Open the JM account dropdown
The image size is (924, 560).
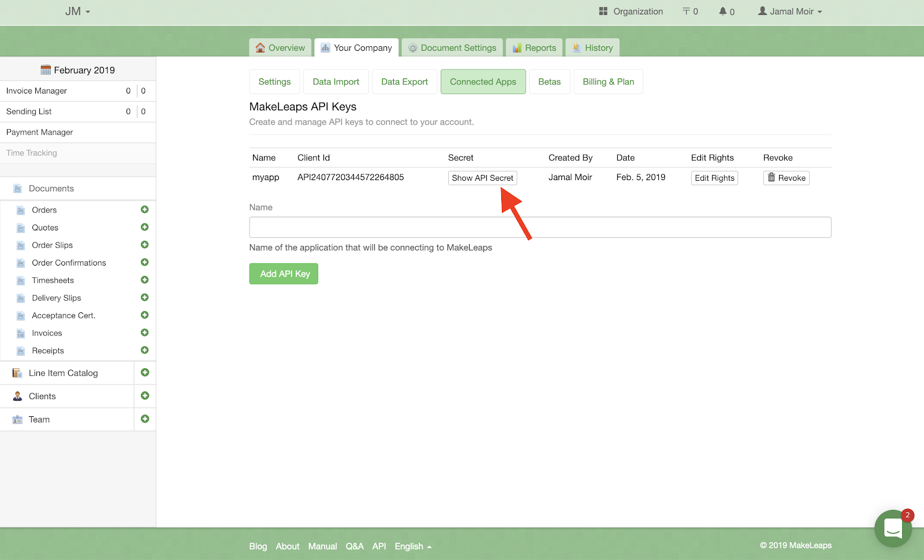(77, 11)
